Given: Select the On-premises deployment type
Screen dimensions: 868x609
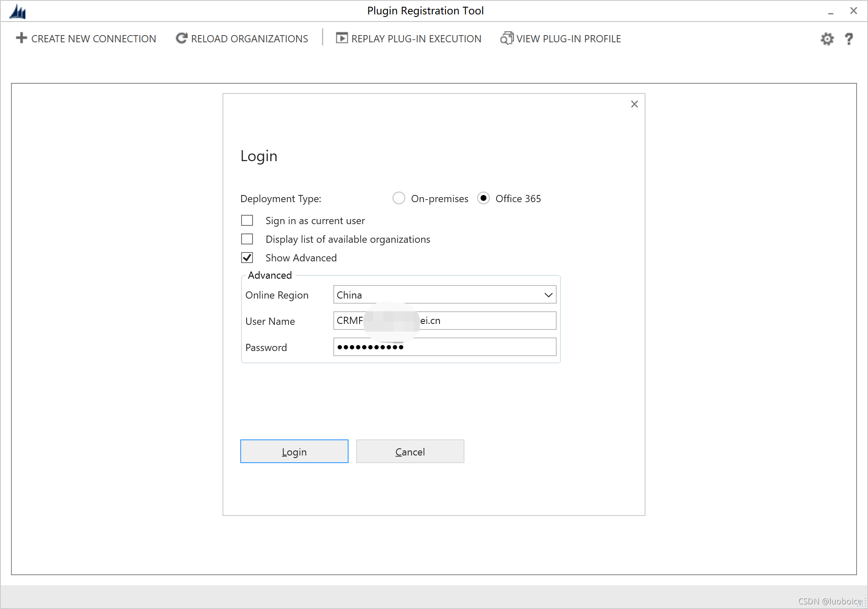Looking at the screenshot, I should pos(398,198).
